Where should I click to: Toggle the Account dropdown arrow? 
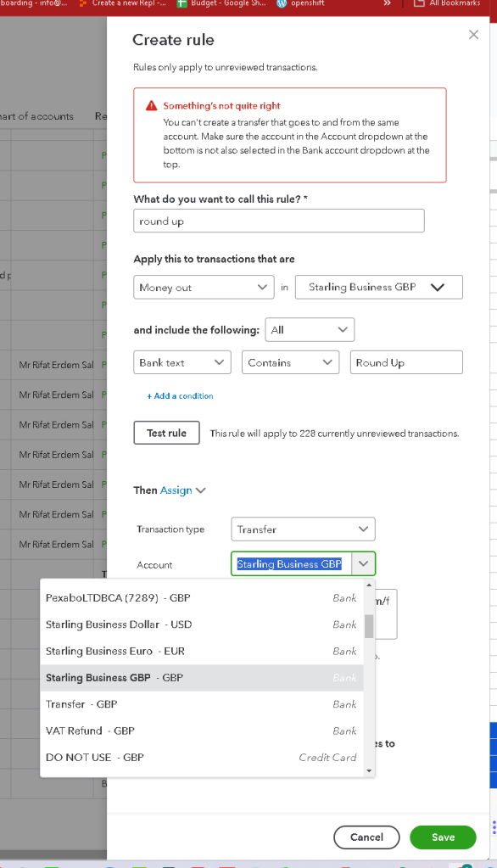[x=363, y=564]
